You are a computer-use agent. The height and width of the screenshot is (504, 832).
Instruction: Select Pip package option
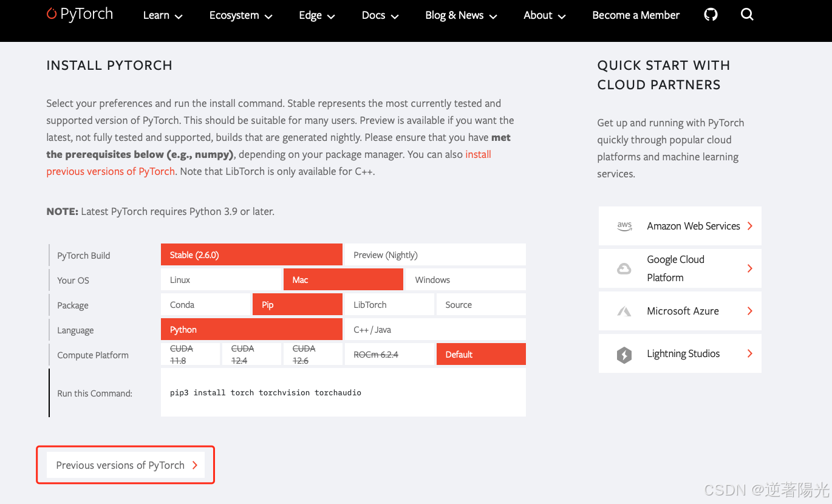[298, 305]
